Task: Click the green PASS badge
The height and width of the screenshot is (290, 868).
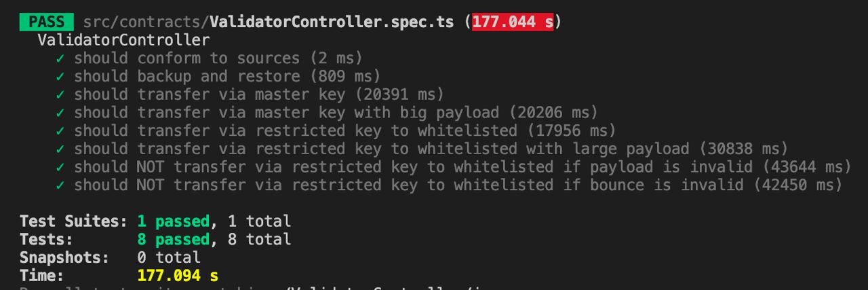Action: point(47,22)
